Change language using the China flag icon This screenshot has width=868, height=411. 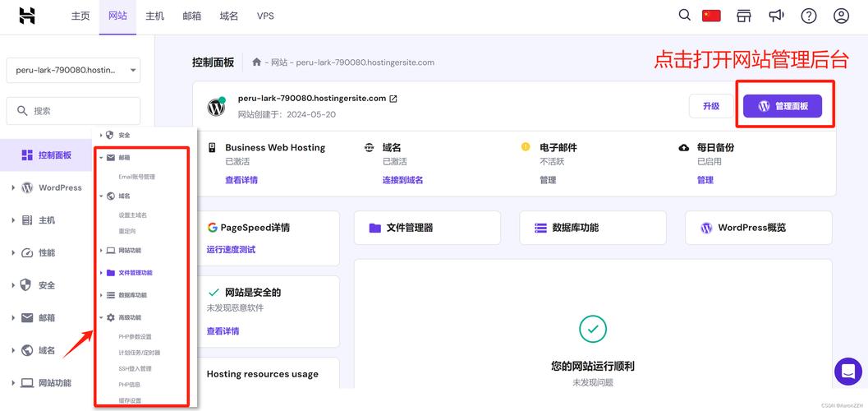pos(711,16)
